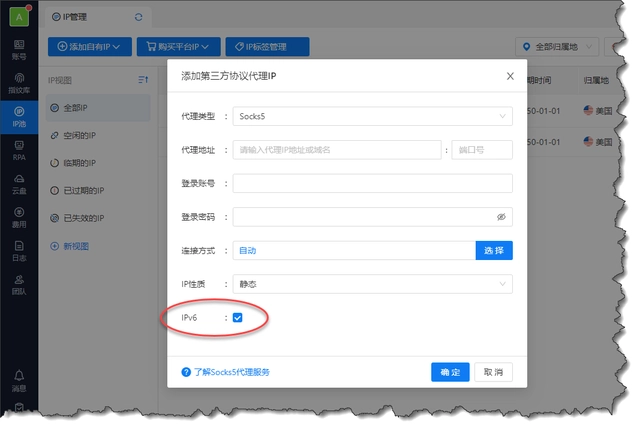Select the 临期的IP view
Screen dimensions: 640x432
coord(98,163)
